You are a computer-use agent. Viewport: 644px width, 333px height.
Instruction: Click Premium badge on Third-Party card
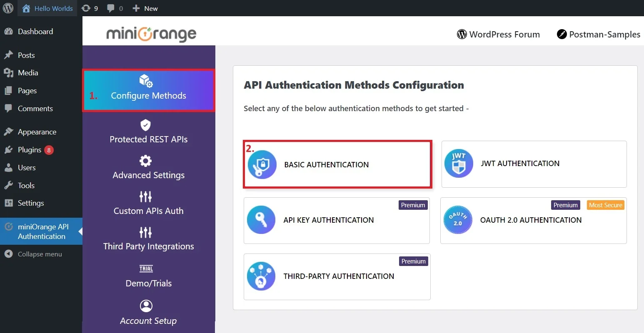click(x=414, y=261)
